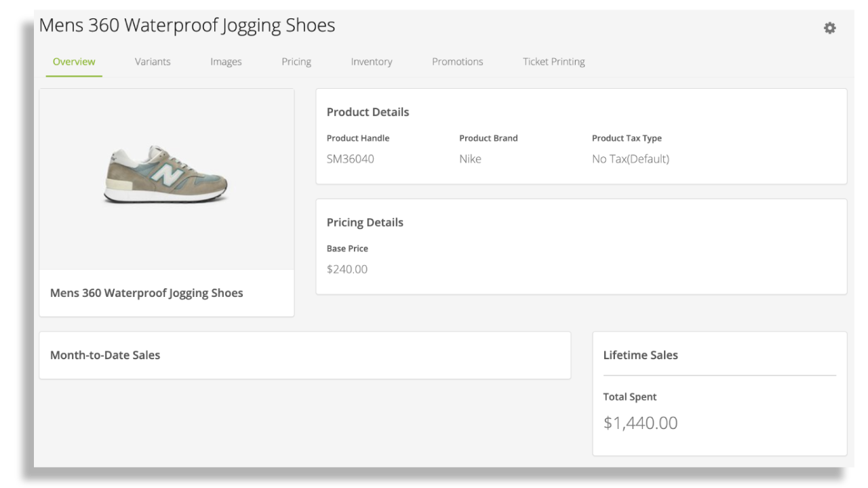Image resolution: width=868 pixels, height=488 pixels.
Task: Click the Product Details heading
Action: click(x=368, y=113)
